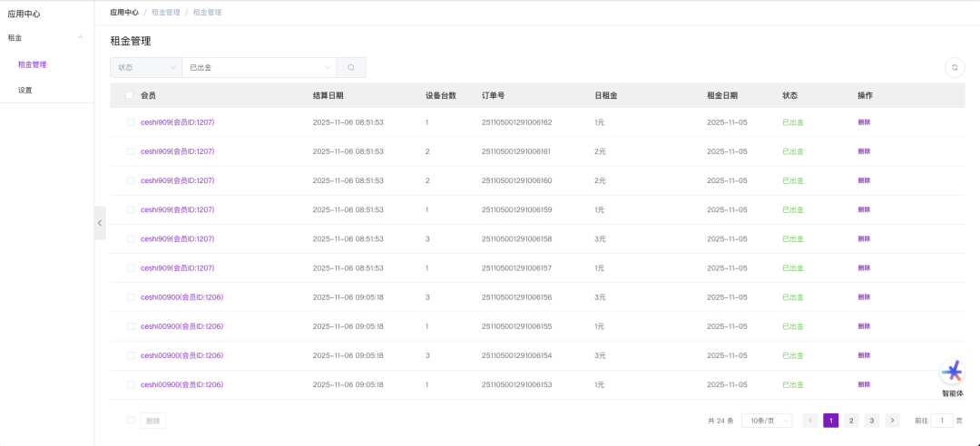Image resolution: width=980 pixels, height=446 pixels.
Task: Go to page 3 in pagination
Action: 871,421
